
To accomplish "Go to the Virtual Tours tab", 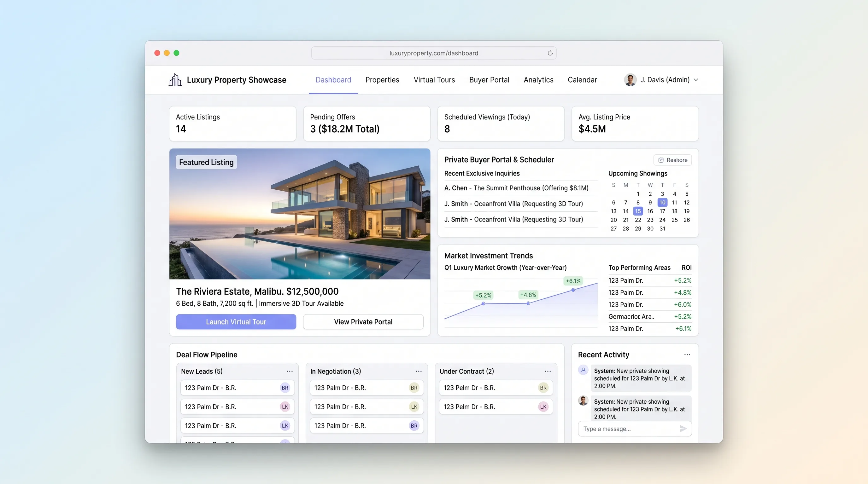I will (x=434, y=80).
